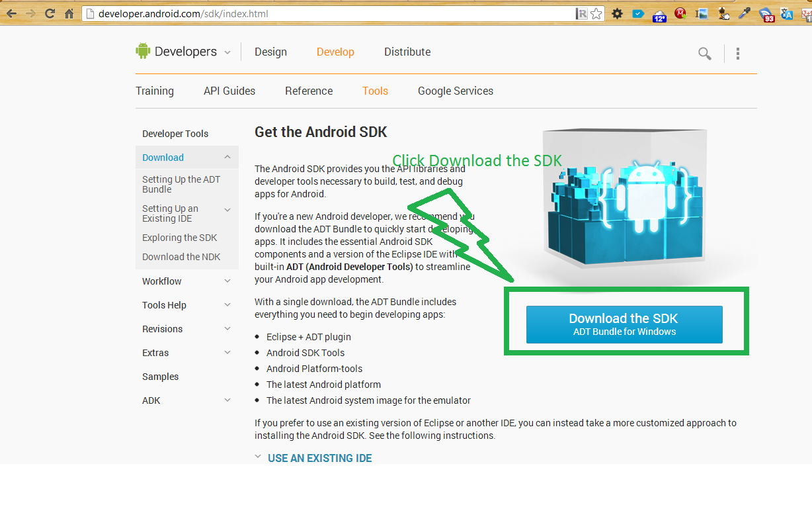The image size is (812, 507).
Task: Expand the Revisions section chevron
Action: pos(227,329)
